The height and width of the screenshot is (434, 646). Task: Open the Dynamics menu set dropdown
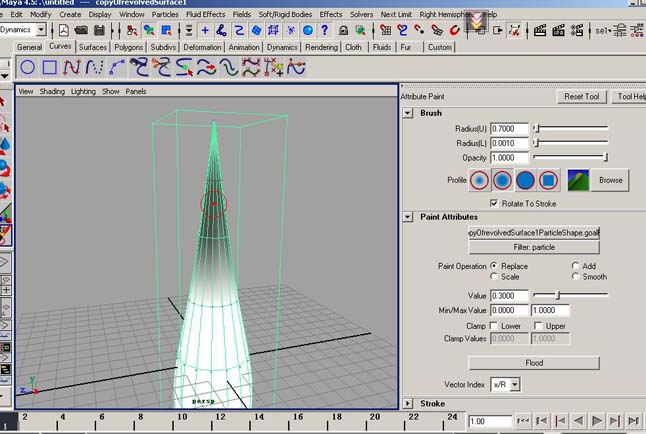(x=41, y=29)
